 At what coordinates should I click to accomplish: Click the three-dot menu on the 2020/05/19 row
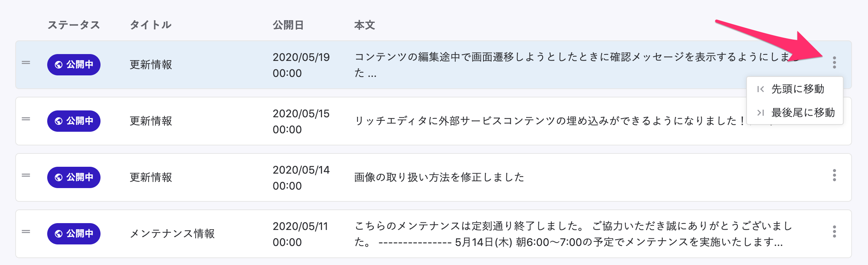click(834, 62)
